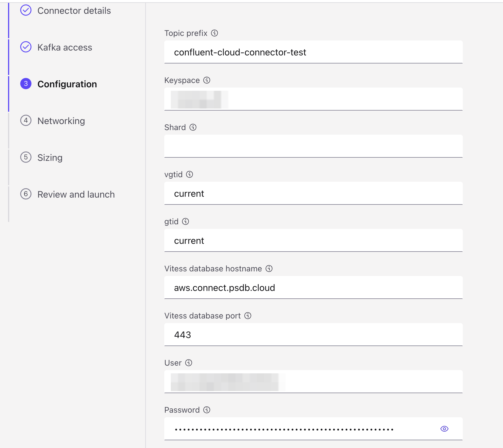
Task: Click the Keyspace label text
Action: 182,80
